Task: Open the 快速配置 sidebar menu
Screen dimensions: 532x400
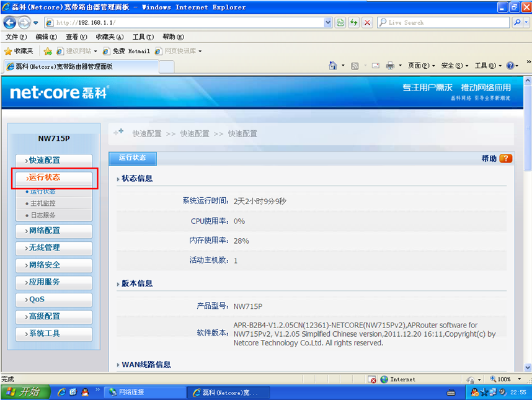Action: (x=53, y=160)
